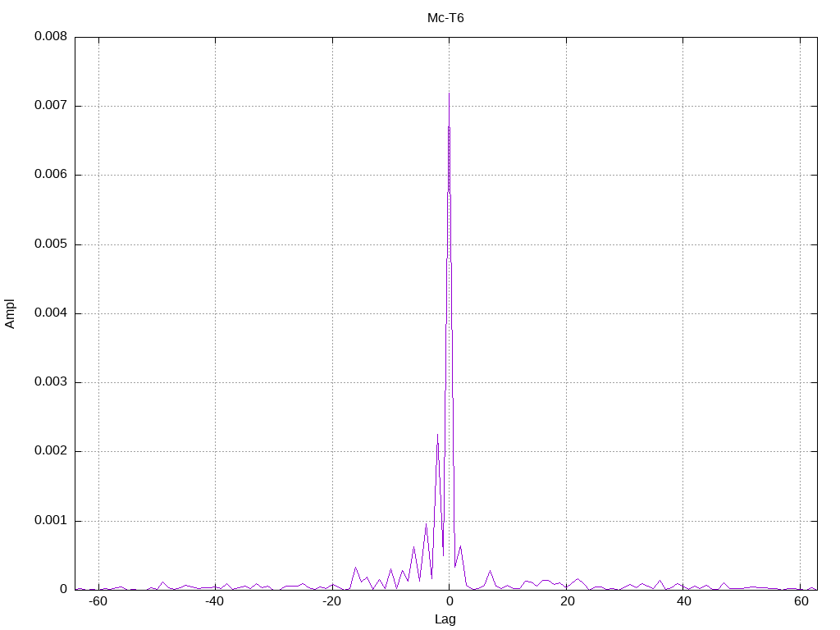Click the 0.006 y-axis tick label
Viewport: 840px width, 630px height.
click(x=51, y=175)
